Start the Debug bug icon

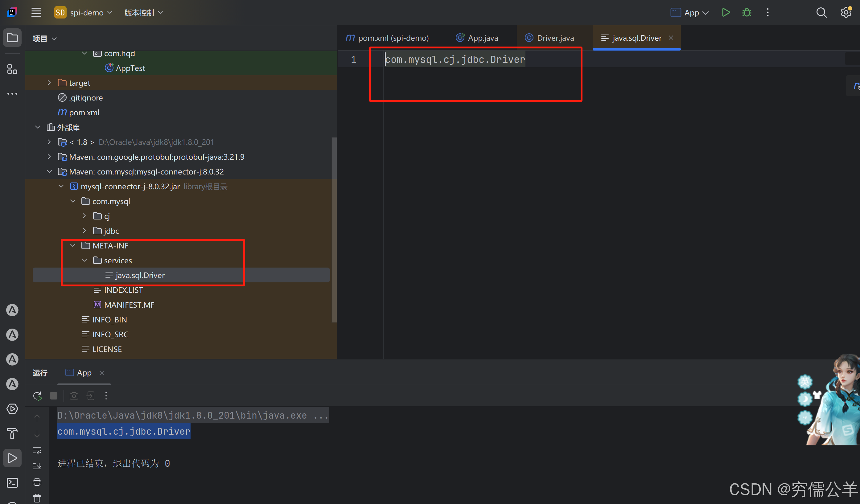point(747,13)
